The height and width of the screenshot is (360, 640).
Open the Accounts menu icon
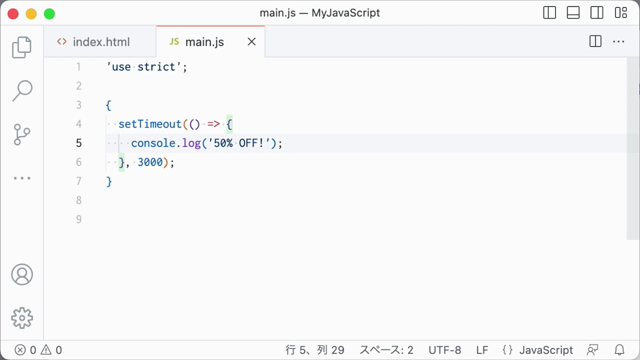pos(22,274)
